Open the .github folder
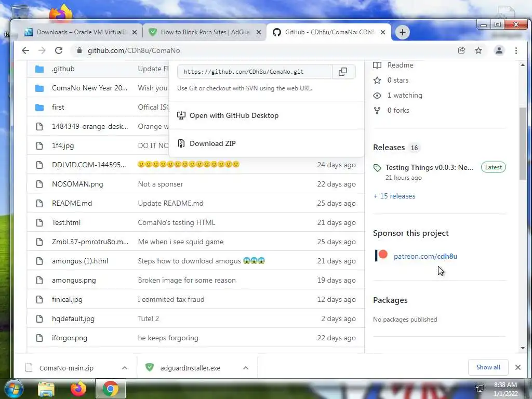This screenshot has width=532, height=399. tap(63, 69)
